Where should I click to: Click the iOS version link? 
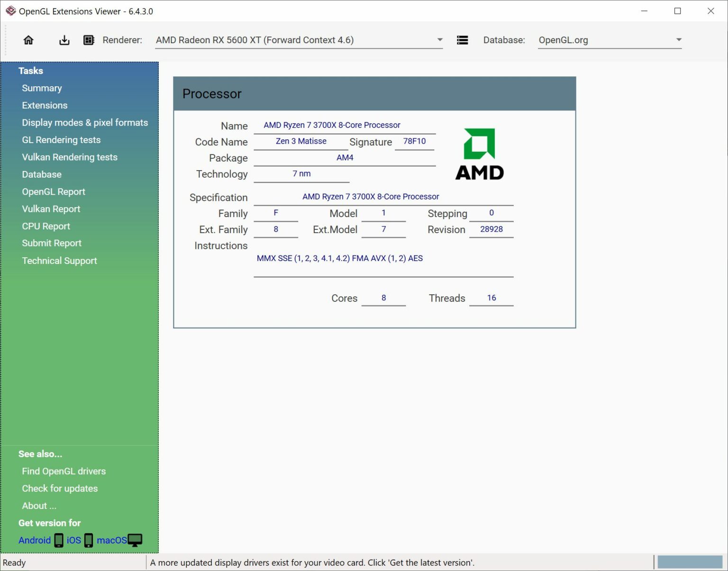[x=74, y=540]
